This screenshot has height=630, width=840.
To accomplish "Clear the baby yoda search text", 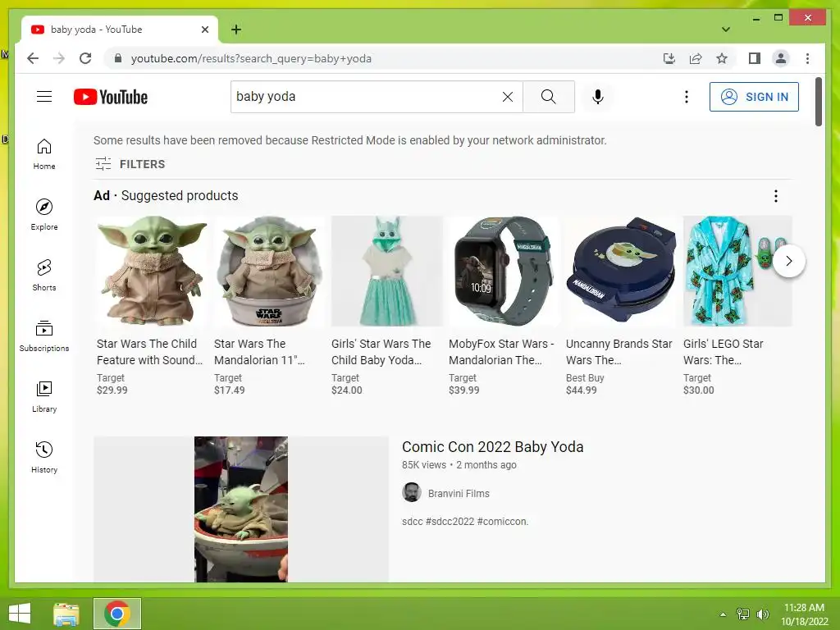I will click(507, 97).
